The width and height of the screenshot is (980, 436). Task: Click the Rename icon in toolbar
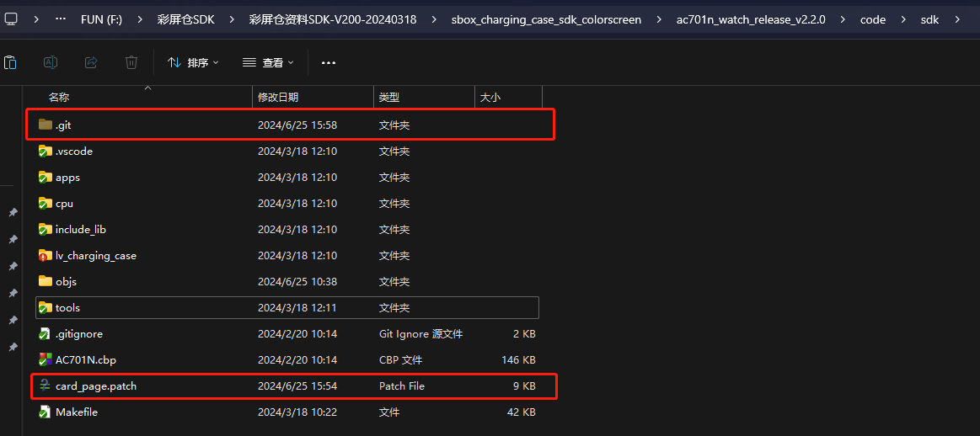tap(51, 62)
